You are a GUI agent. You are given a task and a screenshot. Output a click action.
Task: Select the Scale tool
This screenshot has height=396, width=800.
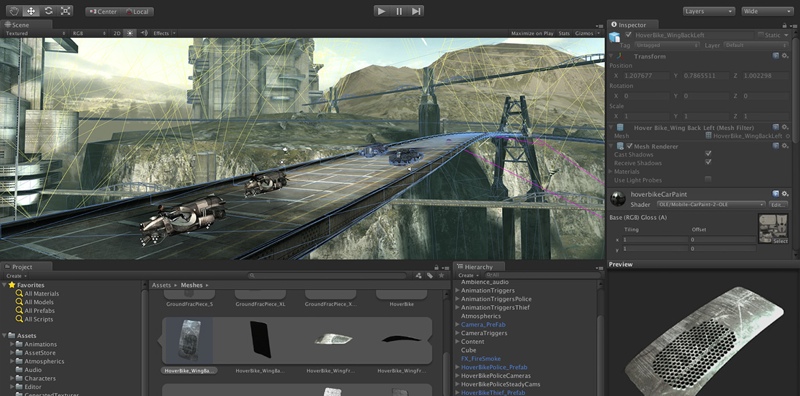coord(65,11)
